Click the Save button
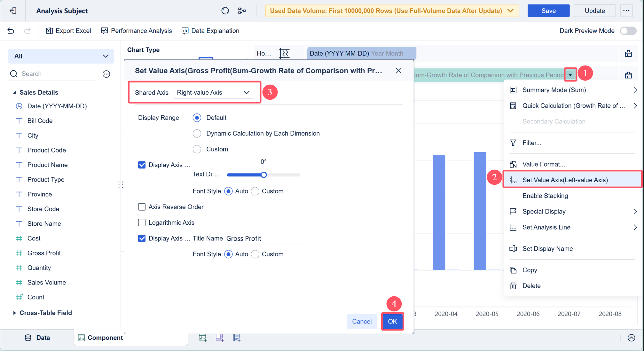644x351 pixels. point(548,11)
